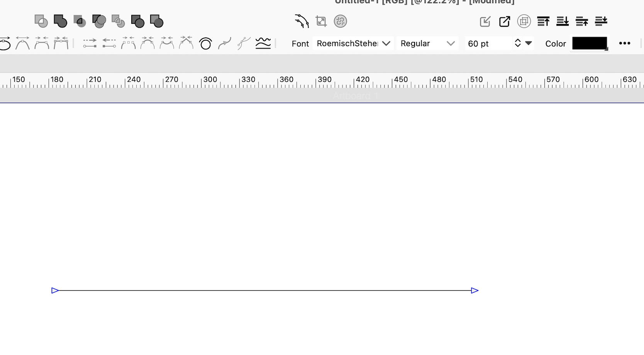Click the send to back icon
Screen dimensions: 644x355
(563, 21)
